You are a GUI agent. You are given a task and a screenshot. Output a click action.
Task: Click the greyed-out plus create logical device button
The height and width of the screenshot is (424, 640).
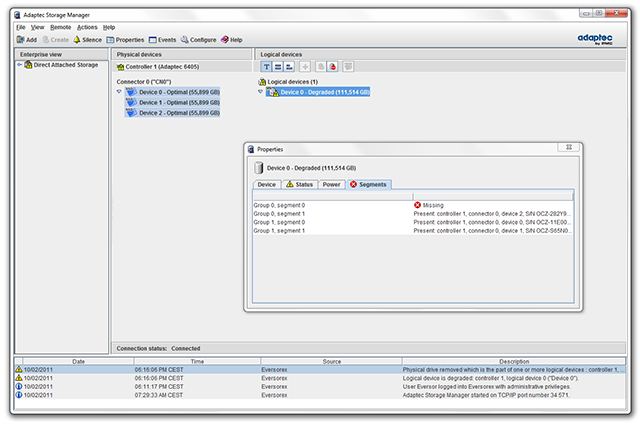(305, 67)
